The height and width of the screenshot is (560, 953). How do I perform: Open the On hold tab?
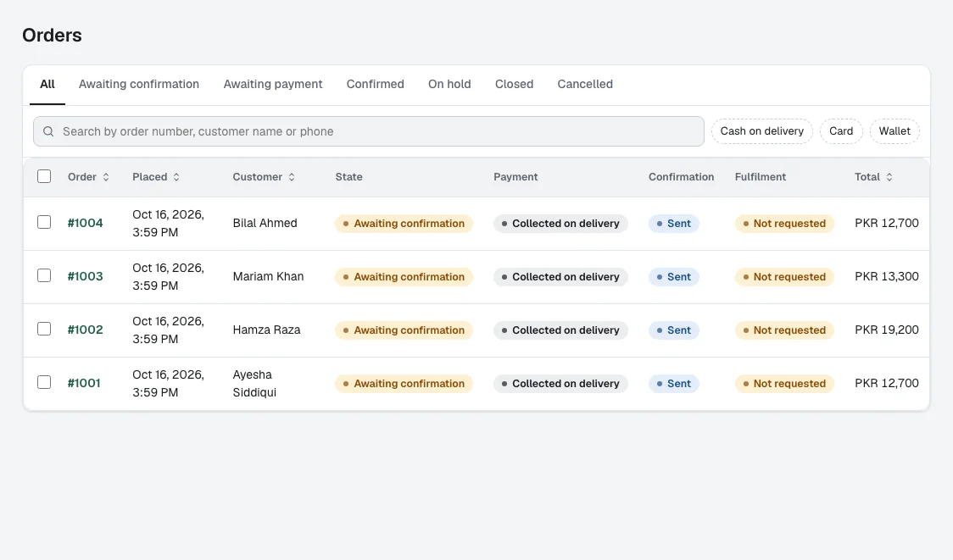pos(449,85)
